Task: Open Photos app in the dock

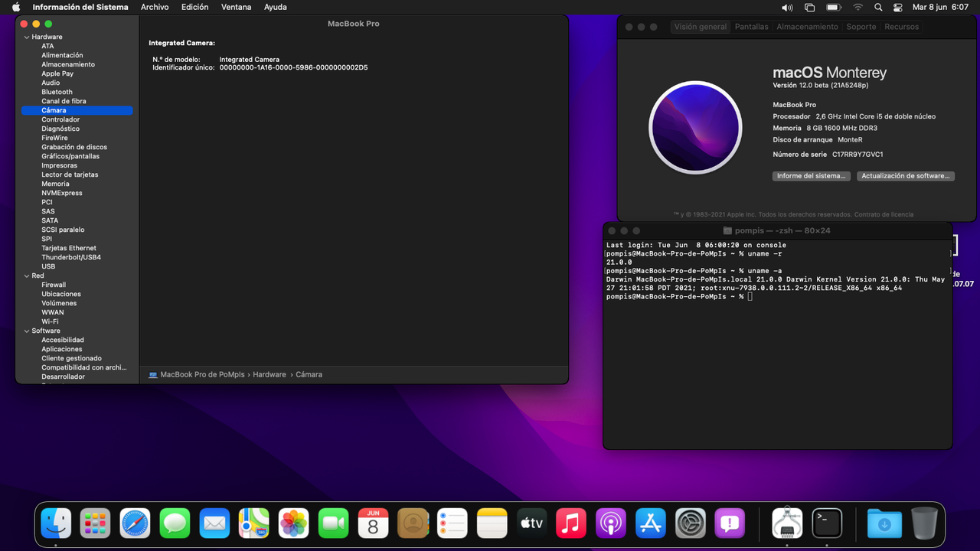Action: pyautogui.click(x=294, y=523)
